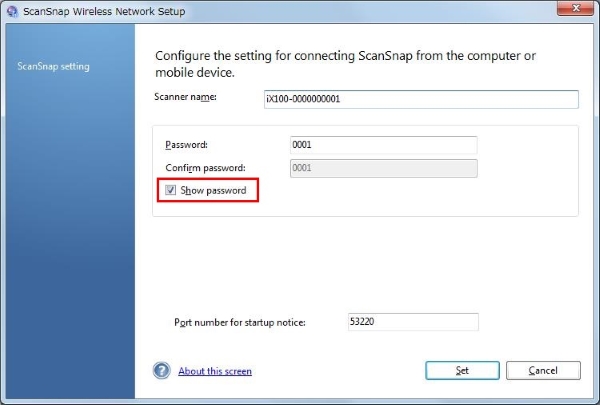This screenshot has width=600, height=405.
Task: Click the blue question mark help icon
Action: 161,371
